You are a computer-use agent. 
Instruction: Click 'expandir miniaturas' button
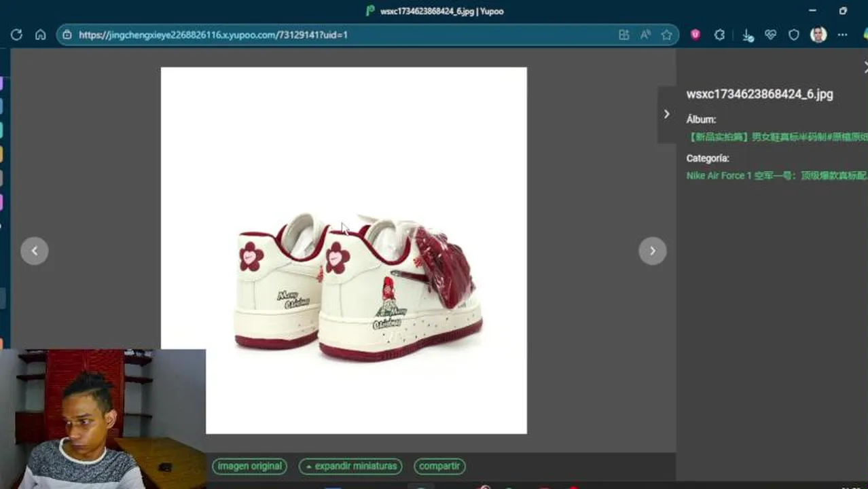click(350, 467)
